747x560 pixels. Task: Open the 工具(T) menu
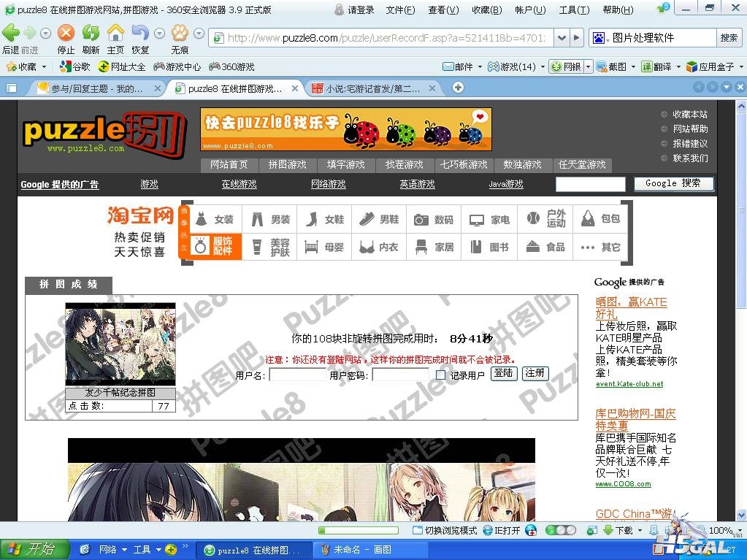click(574, 9)
